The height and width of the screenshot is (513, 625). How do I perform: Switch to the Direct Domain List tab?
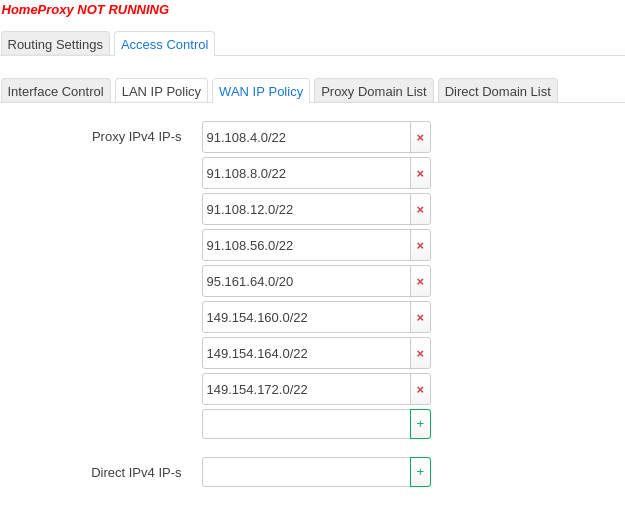497,91
